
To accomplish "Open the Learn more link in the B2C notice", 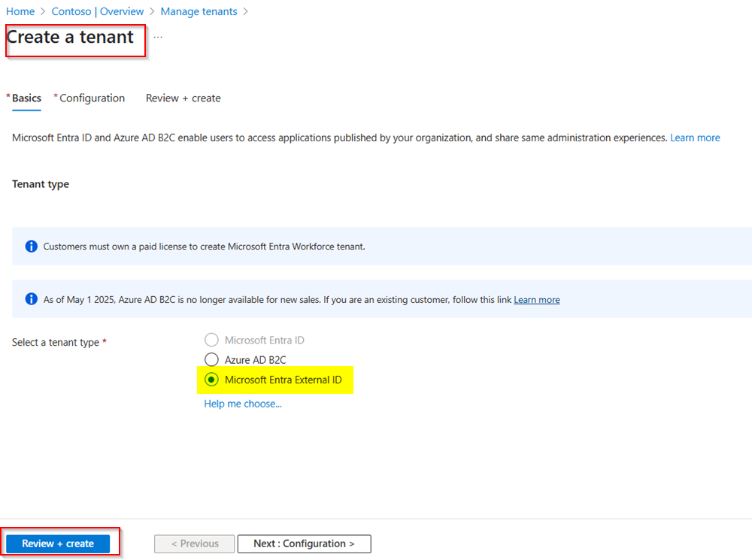I will pos(536,299).
